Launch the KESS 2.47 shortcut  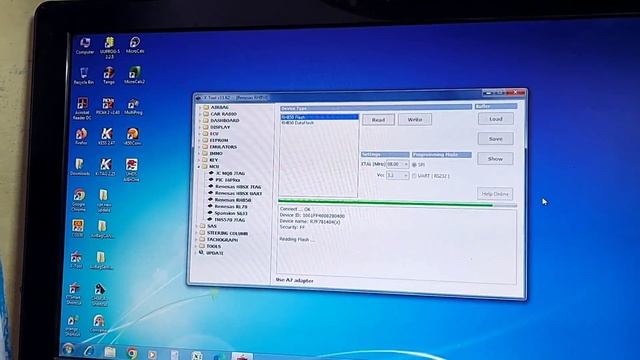(107, 136)
